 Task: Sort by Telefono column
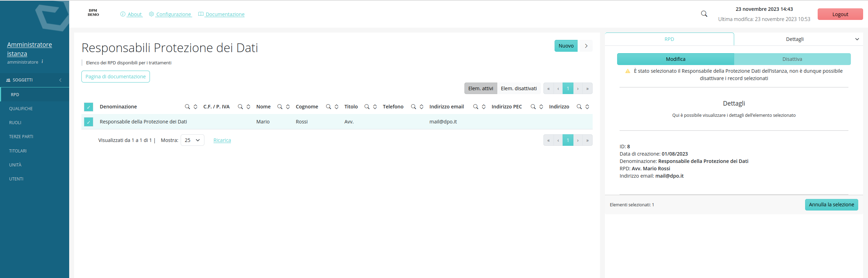coord(421,107)
